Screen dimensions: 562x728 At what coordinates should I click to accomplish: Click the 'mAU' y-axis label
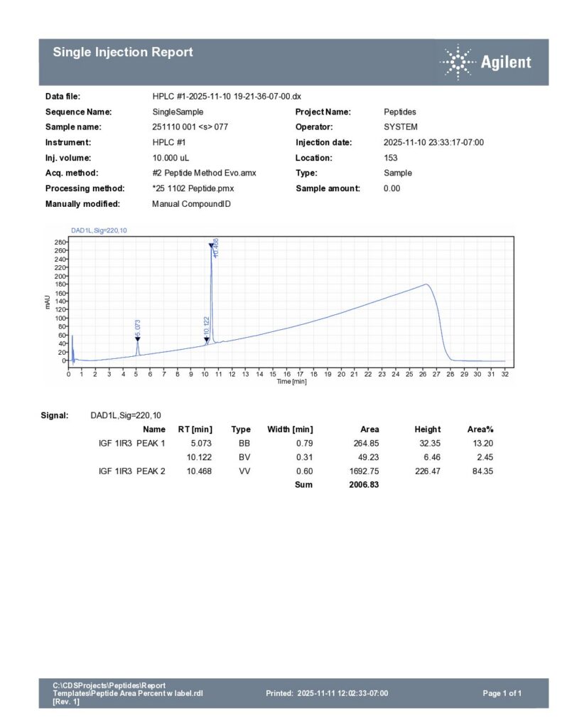point(47,301)
